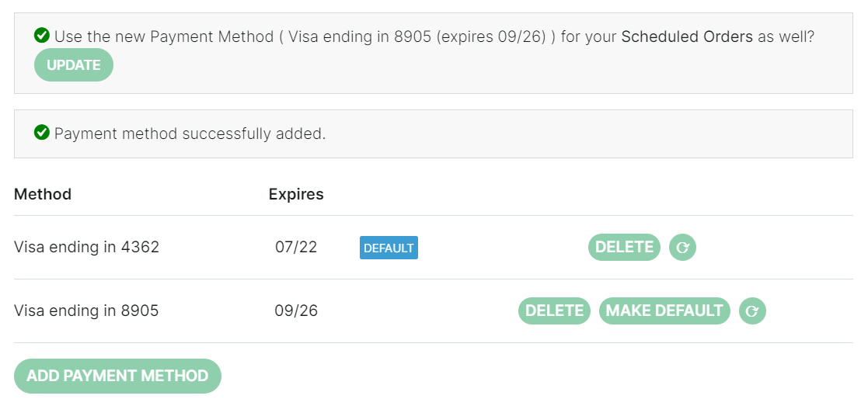Open the Scheduled Orders link

(x=687, y=37)
